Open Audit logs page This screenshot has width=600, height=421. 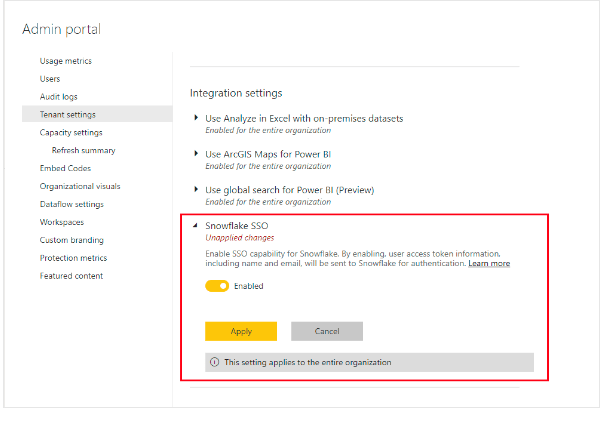(x=59, y=97)
